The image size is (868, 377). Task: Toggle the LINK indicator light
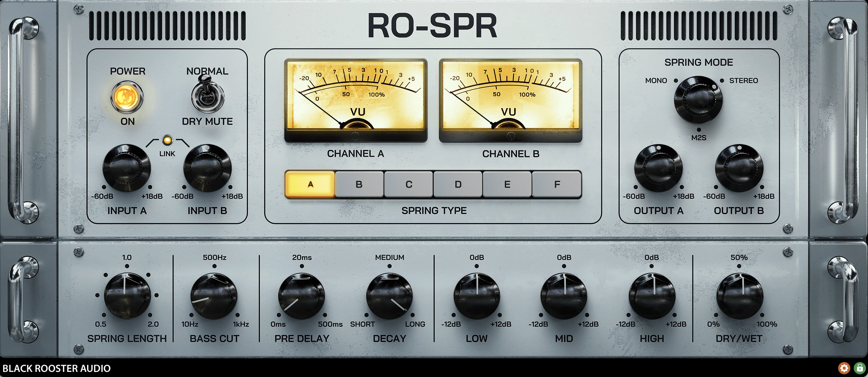[167, 140]
